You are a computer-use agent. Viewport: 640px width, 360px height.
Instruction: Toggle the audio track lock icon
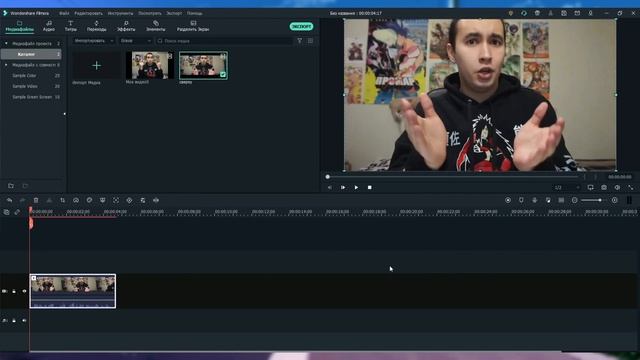pyautogui.click(x=14, y=320)
